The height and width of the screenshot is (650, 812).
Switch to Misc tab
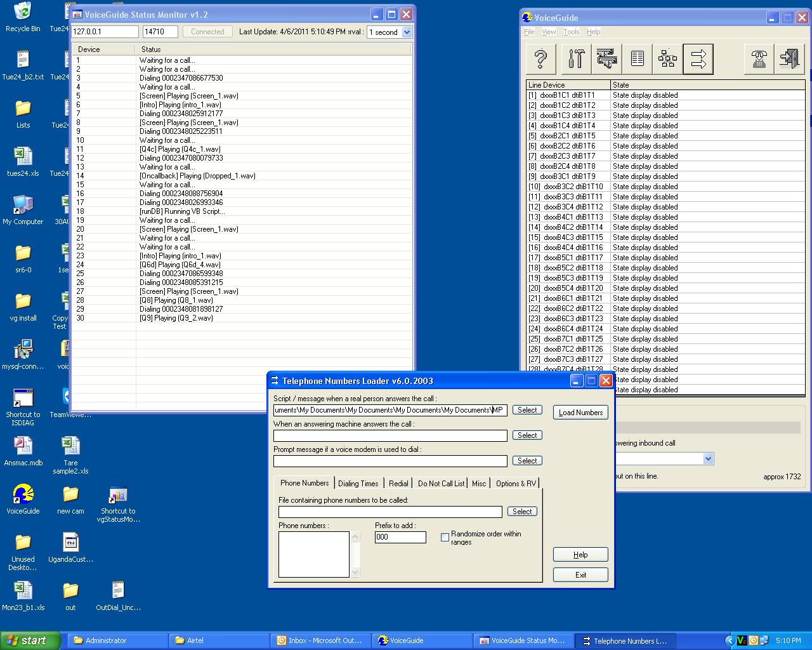click(479, 483)
